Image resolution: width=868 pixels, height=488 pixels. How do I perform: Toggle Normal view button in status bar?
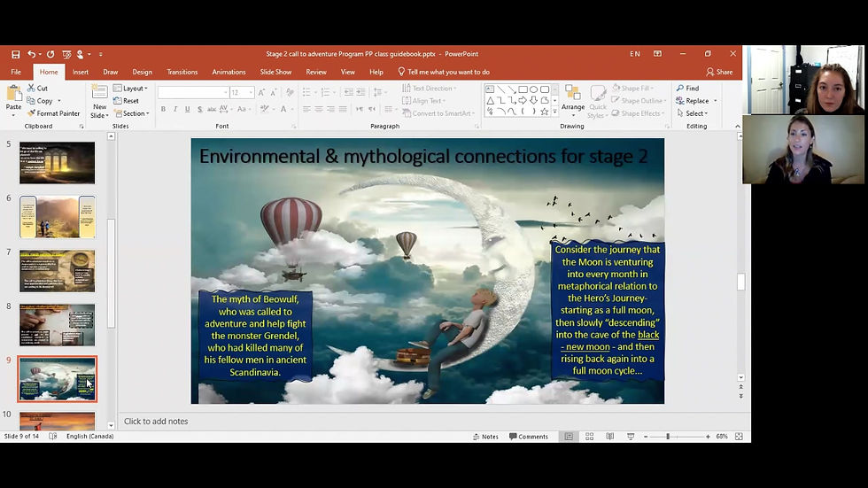click(x=569, y=437)
